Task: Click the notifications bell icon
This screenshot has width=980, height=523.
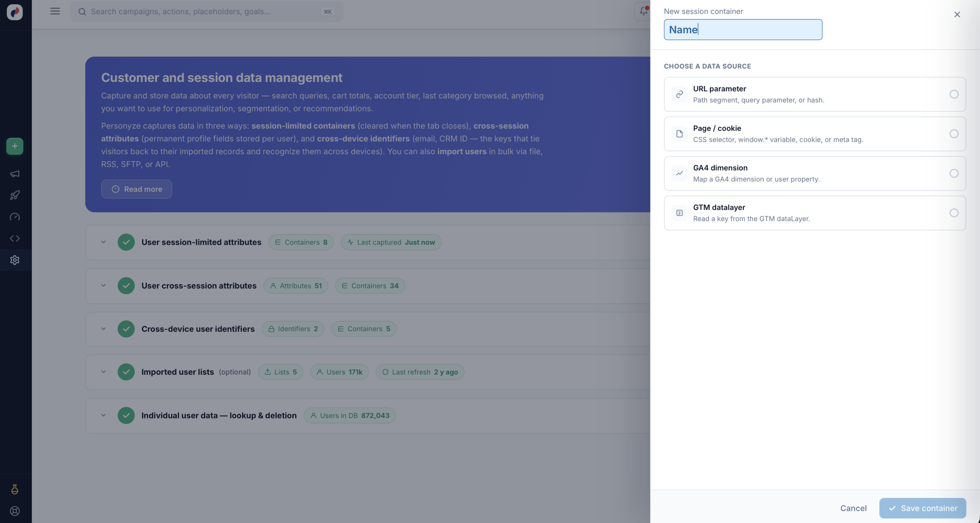Action: [643, 11]
